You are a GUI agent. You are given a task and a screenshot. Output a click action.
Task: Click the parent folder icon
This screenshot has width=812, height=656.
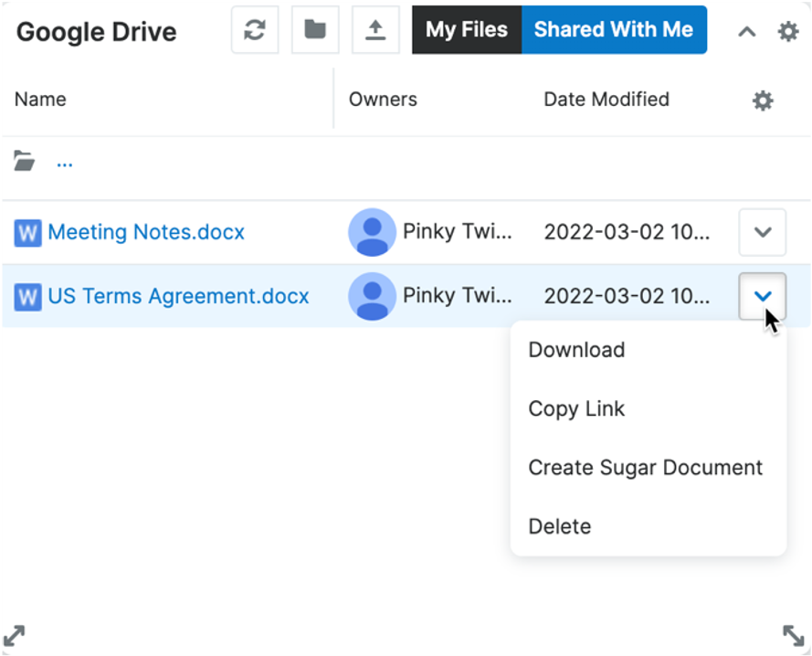pyautogui.click(x=25, y=163)
